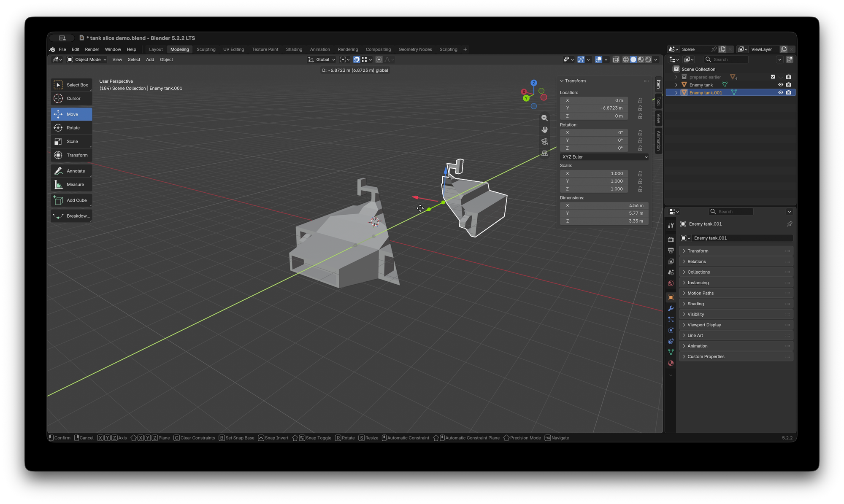Screen dimensions: 844x504
Task: Toggle proportional editing in header
Action: tap(379, 59)
